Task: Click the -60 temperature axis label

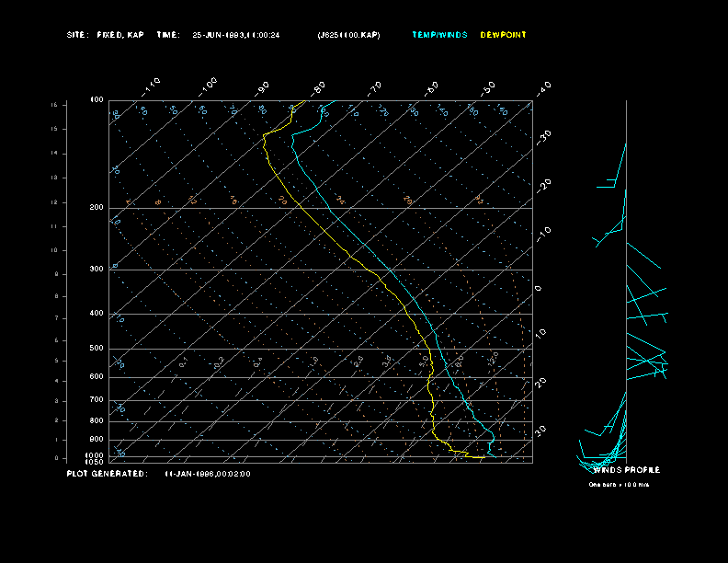Action: 431,88
